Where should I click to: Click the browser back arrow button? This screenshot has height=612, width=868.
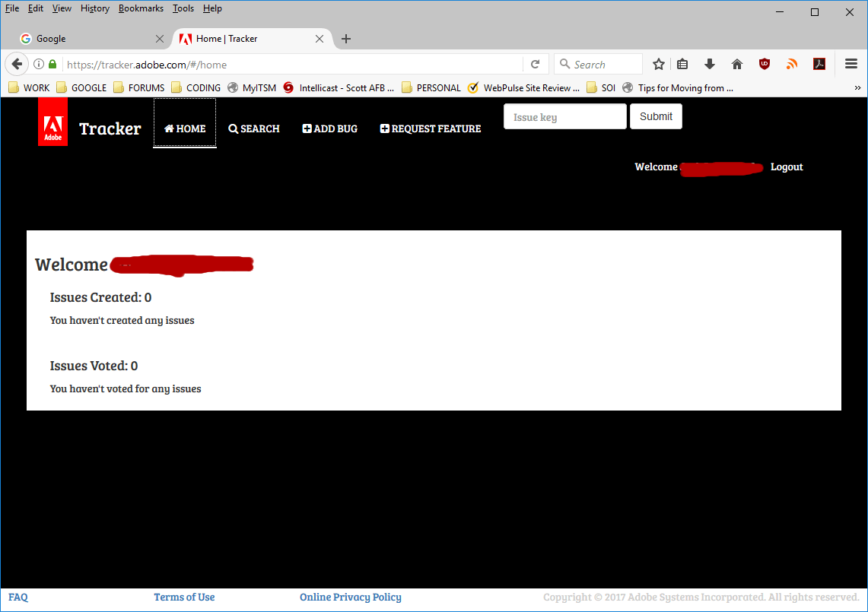tap(17, 64)
